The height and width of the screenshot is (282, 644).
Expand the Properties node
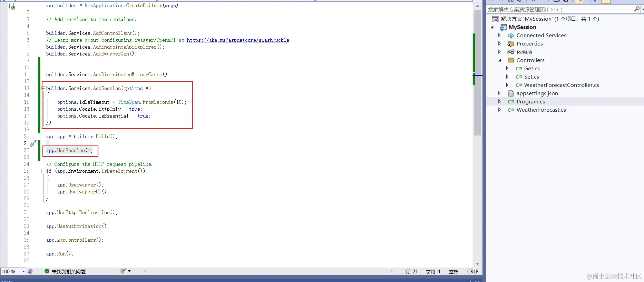(499, 43)
